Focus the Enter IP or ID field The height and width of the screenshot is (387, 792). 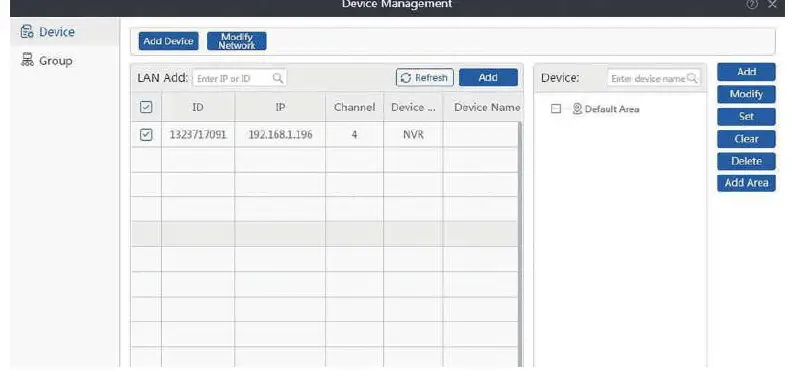[x=239, y=78]
